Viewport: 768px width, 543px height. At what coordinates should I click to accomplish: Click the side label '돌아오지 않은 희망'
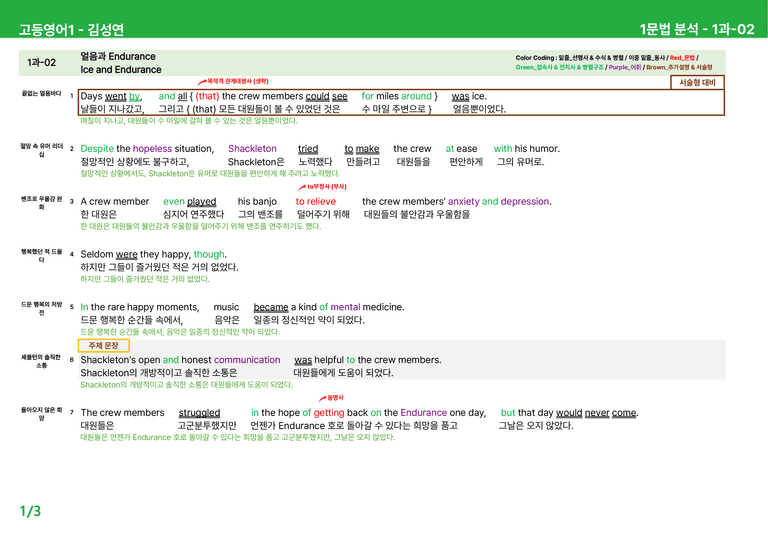pyautogui.click(x=42, y=414)
